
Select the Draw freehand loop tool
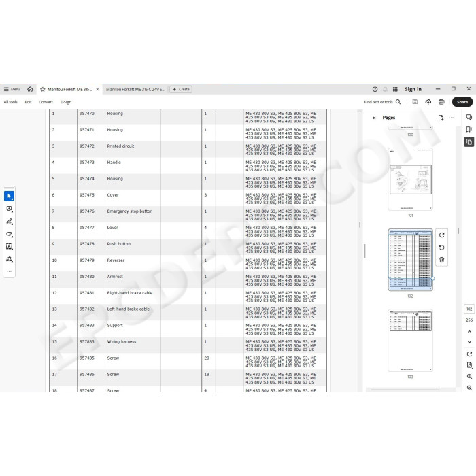pos(9,234)
